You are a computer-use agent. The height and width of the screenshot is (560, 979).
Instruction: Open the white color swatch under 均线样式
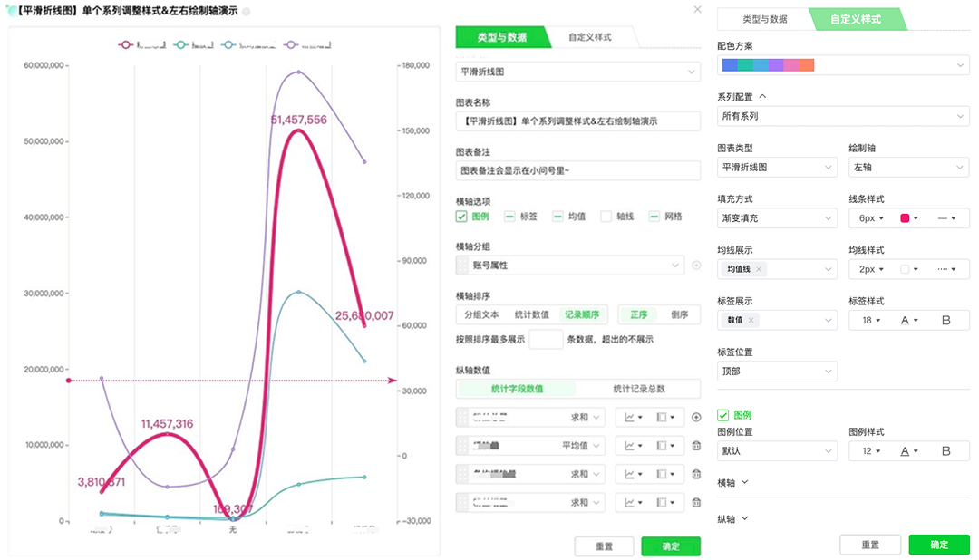click(x=908, y=269)
